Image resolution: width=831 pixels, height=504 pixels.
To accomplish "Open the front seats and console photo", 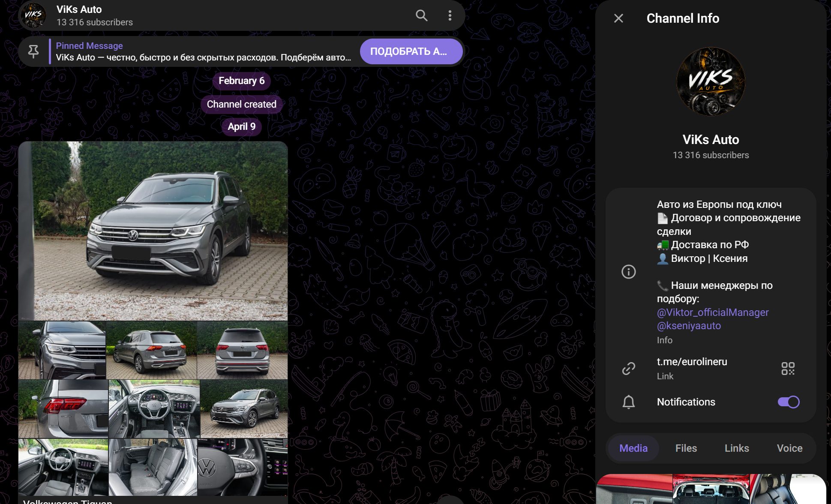I will pos(63,467).
